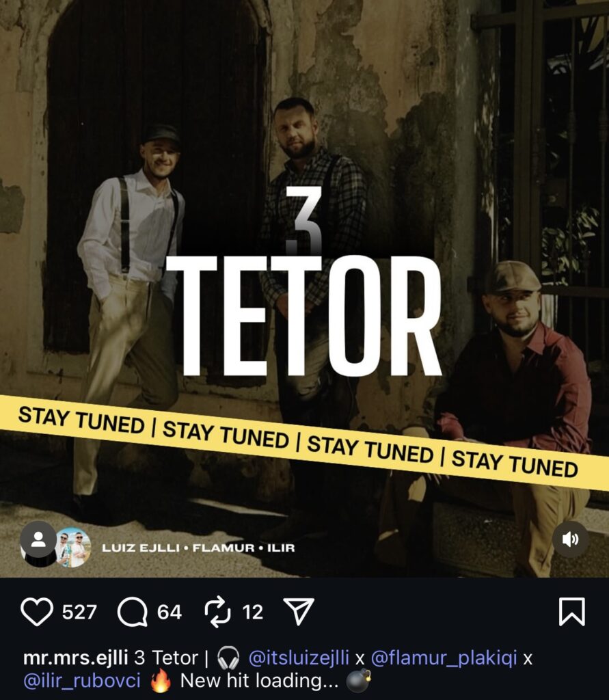Open the @itsluizejlli mention link

[299, 658]
